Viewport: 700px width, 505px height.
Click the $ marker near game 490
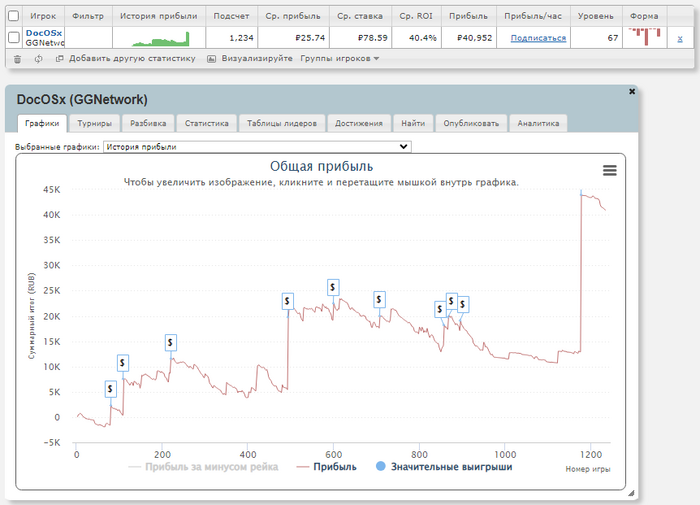[x=288, y=301]
